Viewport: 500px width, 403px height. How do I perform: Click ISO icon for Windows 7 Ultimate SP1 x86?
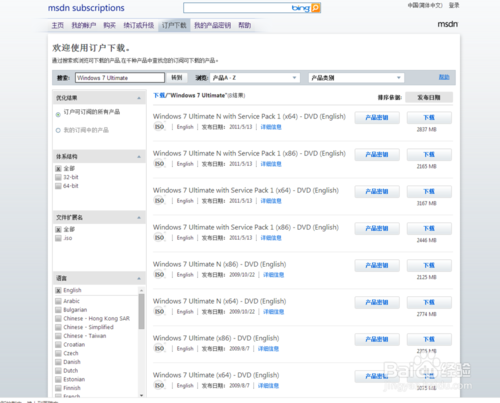[159, 237]
